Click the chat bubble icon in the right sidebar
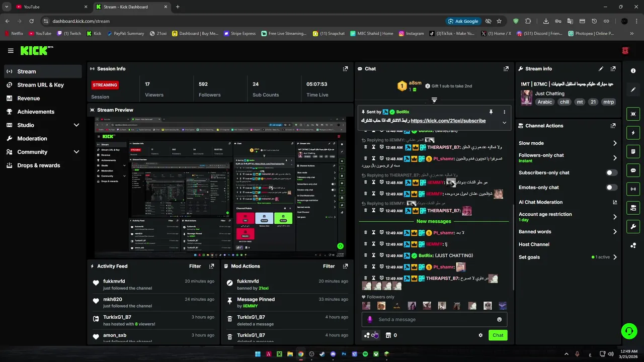 pos(633,170)
